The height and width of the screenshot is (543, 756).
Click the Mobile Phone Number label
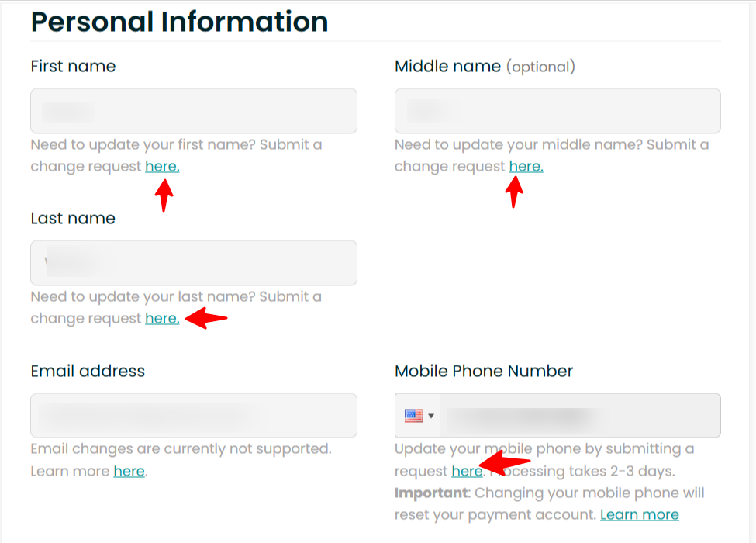(484, 371)
